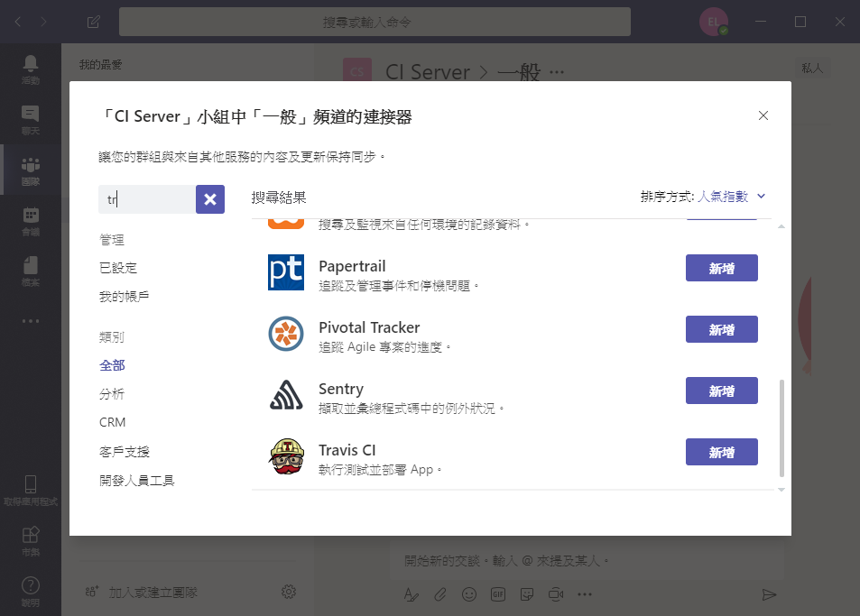Add the Travis CI connector

point(722,452)
